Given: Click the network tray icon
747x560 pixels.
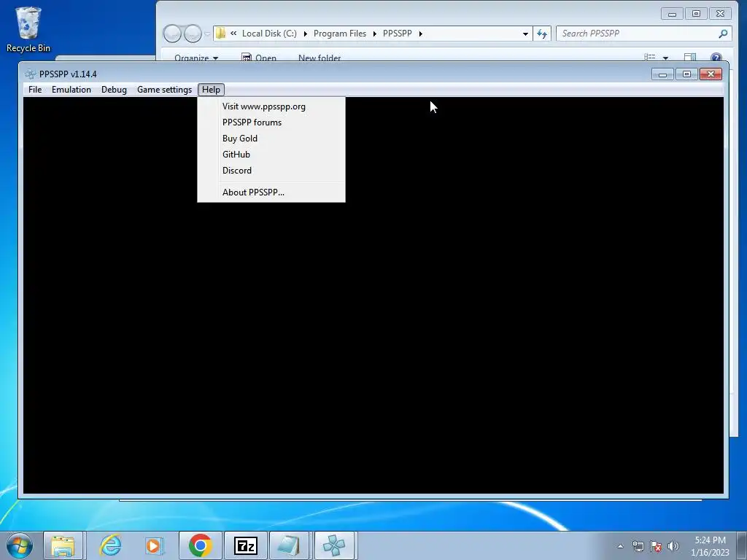Looking at the screenshot, I should (x=638, y=546).
